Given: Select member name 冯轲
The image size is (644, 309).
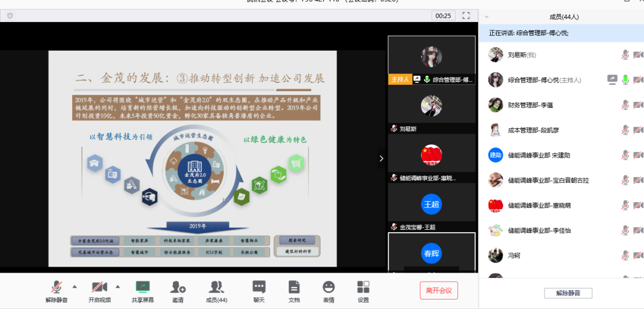Looking at the screenshot, I should pos(514,255).
